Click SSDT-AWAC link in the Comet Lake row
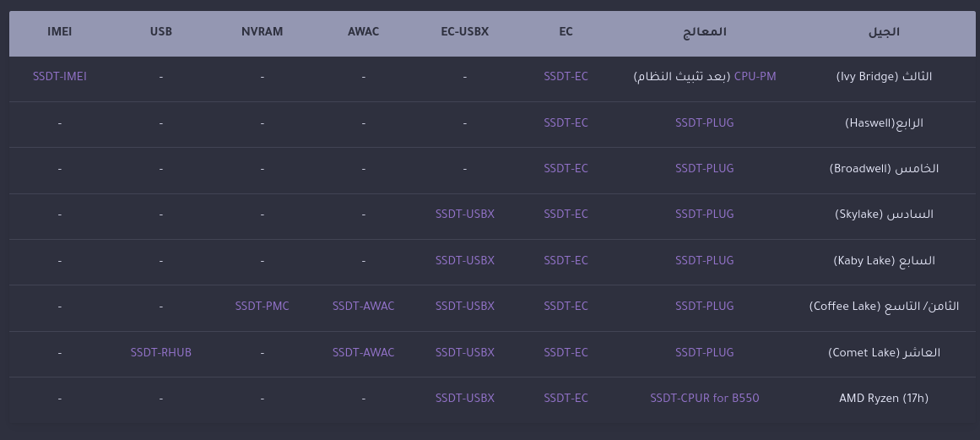 tap(363, 352)
